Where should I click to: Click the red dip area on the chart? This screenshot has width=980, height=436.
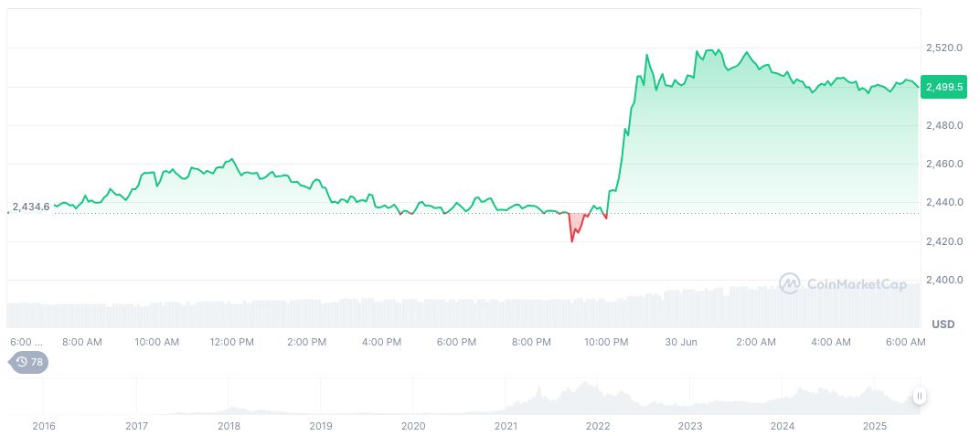[577, 224]
